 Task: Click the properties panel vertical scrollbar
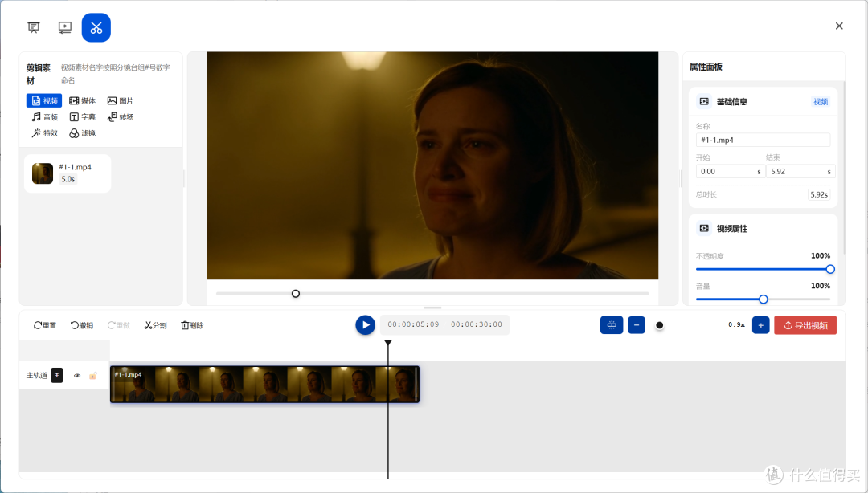point(844,167)
